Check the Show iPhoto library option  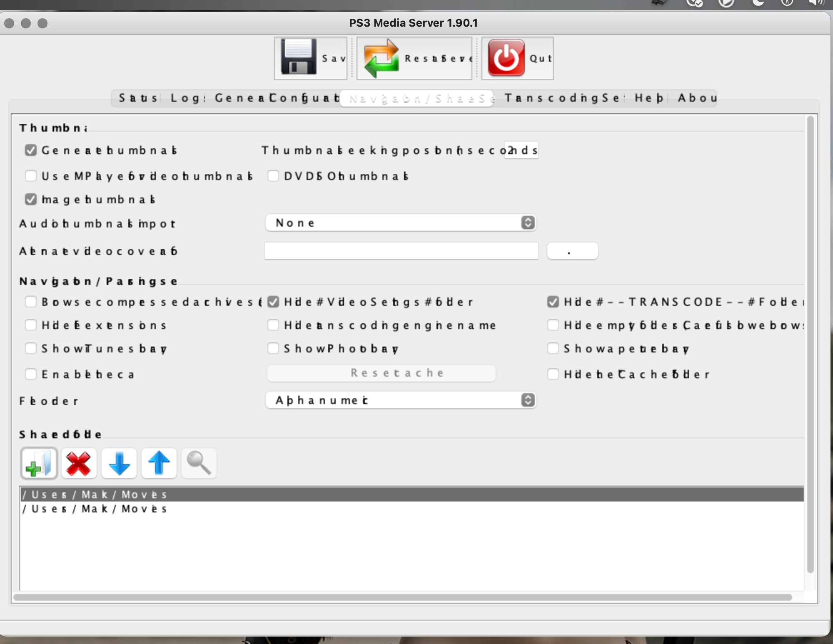click(x=273, y=348)
